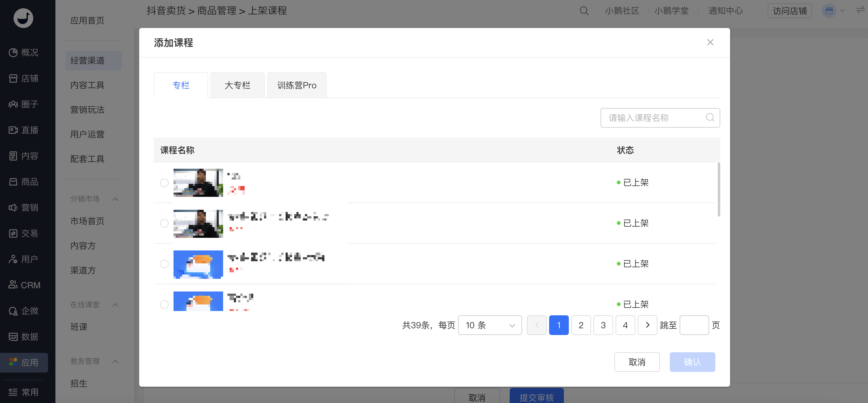
Task: Open the 小鹅学堂 link
Action: (671, 11)
